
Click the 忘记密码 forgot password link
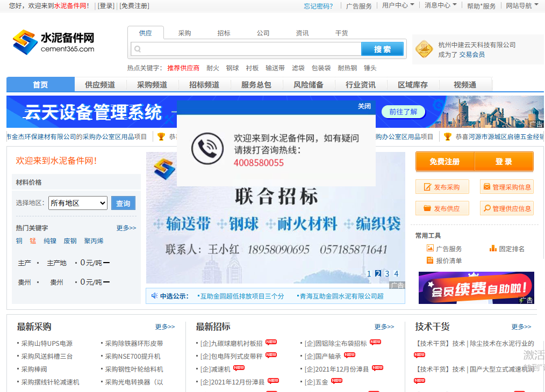[x=319, y=5]
